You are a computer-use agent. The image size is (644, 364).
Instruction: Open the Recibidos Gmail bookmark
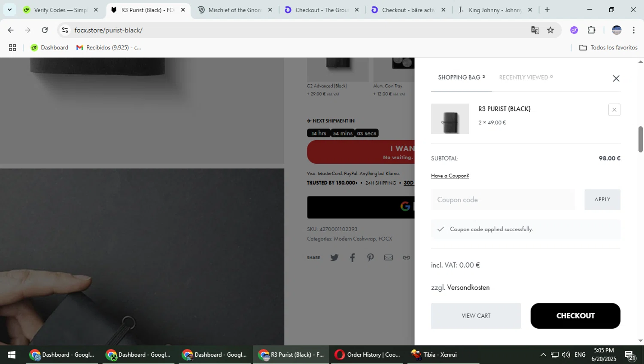(109, 48)
